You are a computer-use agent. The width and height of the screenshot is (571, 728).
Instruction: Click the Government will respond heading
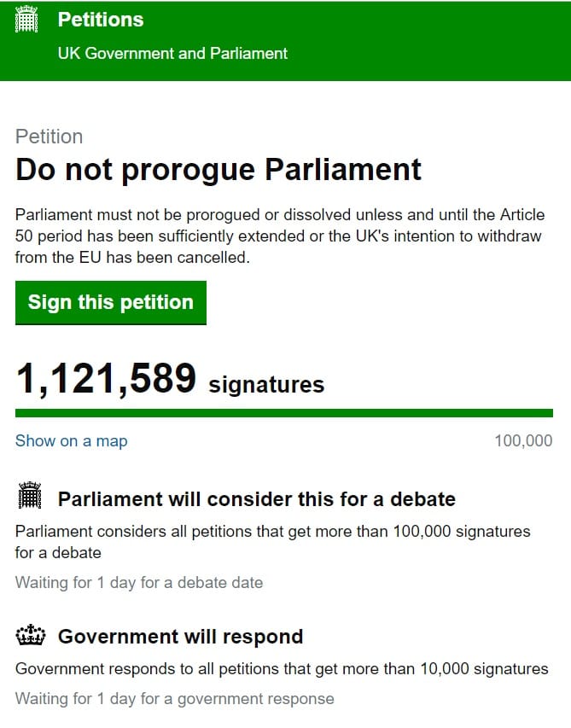pyautogui.click(x=181, y=637)
